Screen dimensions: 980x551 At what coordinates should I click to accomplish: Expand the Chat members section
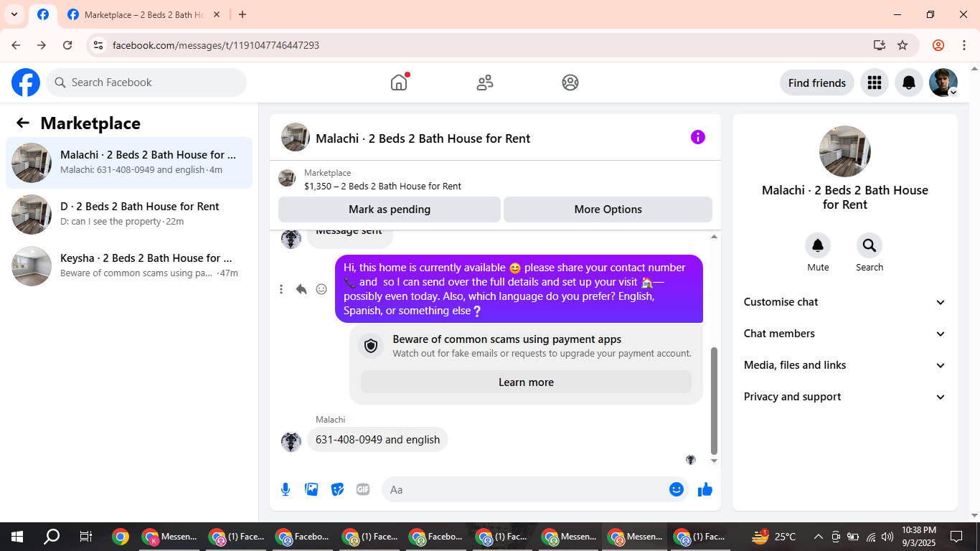pos(845,334)
